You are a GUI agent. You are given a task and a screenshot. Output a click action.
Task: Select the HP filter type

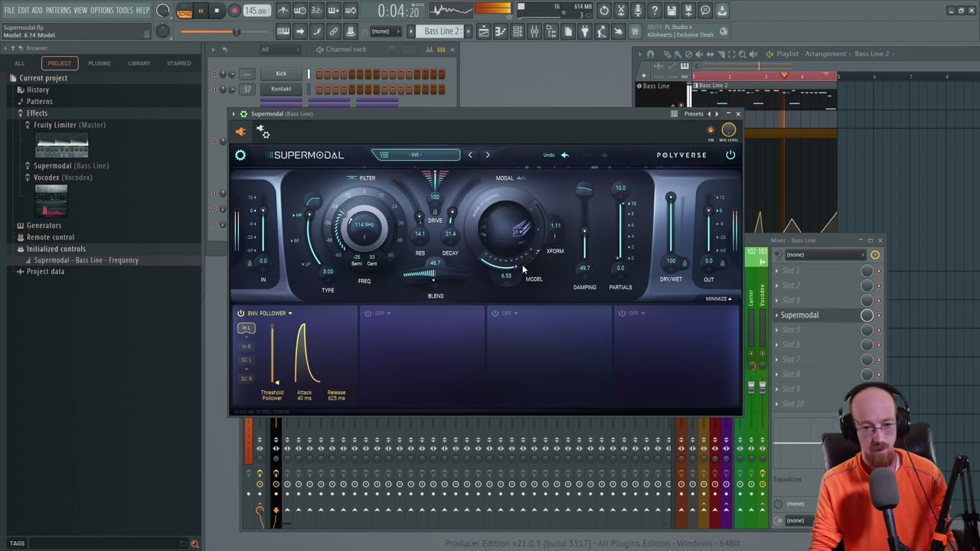point(299,215)
